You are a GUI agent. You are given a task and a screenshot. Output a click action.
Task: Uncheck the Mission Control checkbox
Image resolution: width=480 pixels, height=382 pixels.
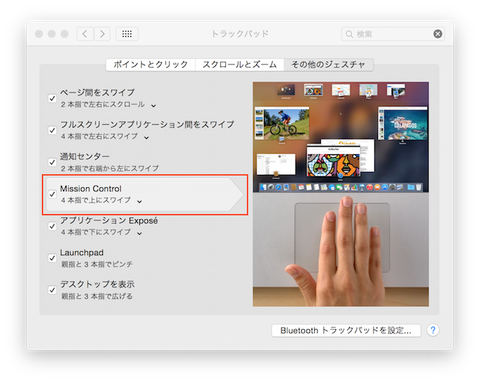[x=52, y=194]
